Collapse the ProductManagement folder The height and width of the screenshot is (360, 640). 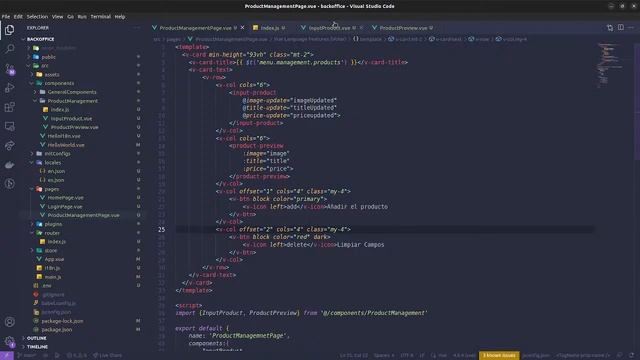point(72,101)
